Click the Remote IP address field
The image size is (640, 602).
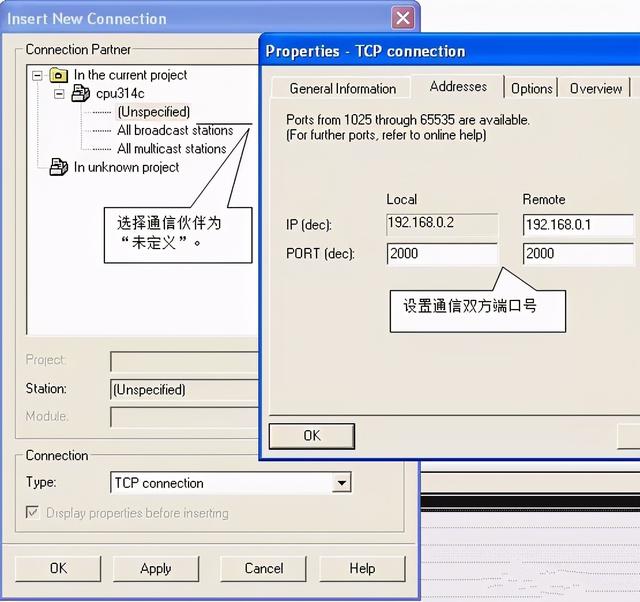coord(578,225)
